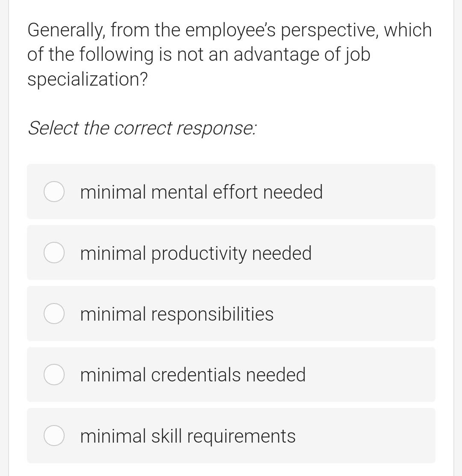Choose the answer minimal mental effort needed
Image resolution: width=462 pixels, height=476 pixels.
201,192
